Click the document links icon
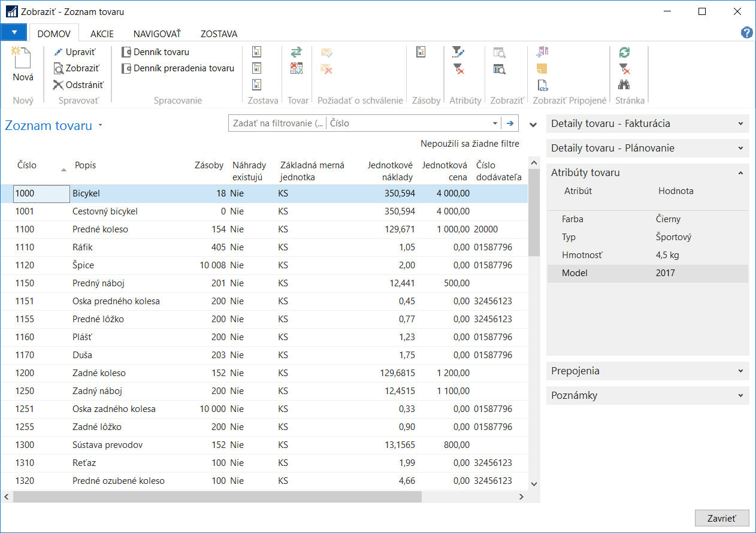Screen dimensions: 756x533 tap(542, 85)
